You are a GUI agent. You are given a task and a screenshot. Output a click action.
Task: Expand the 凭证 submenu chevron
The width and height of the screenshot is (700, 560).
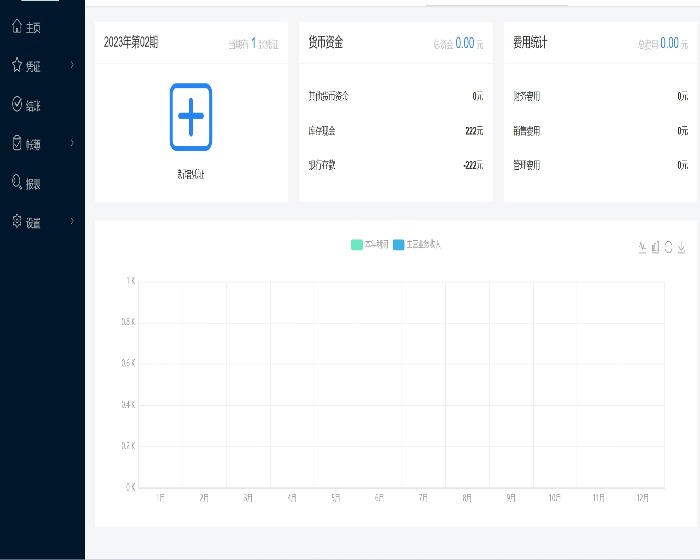click(72, 65)
